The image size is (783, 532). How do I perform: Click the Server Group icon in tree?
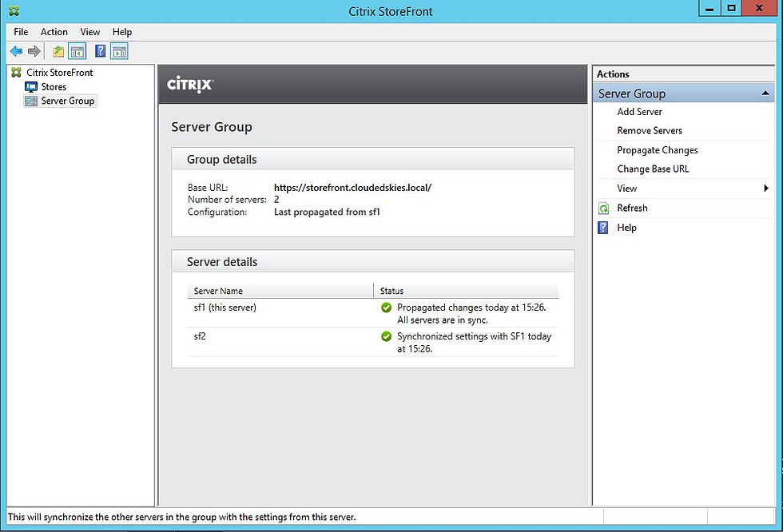31,101
